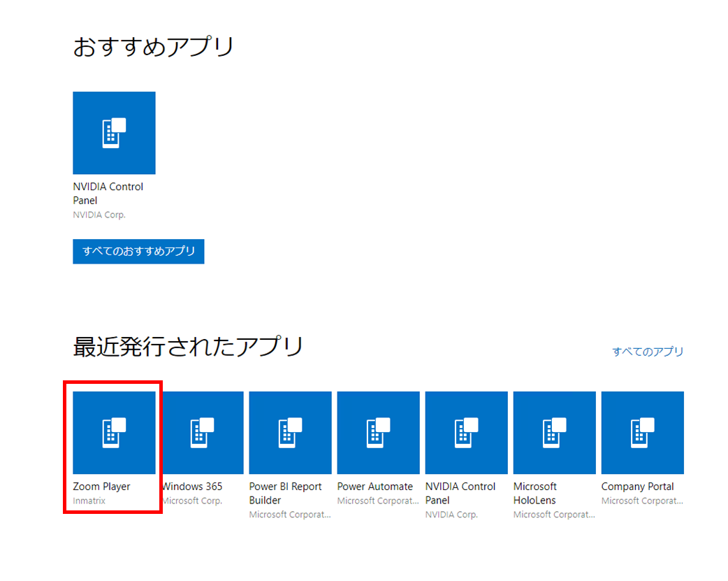728x581 pixels.
Task: Click the Zoom Player app tile icon
Action: tap(114, 433)
